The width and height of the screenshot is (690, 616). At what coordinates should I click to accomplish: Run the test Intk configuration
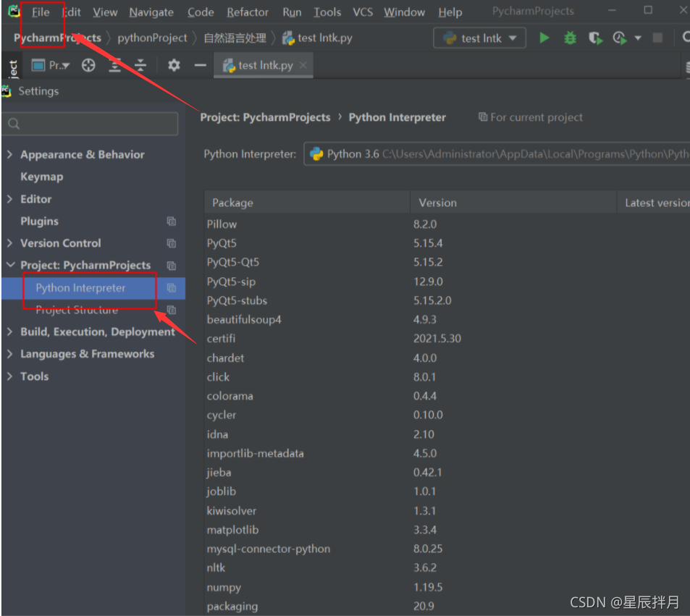tap(544, 38)
